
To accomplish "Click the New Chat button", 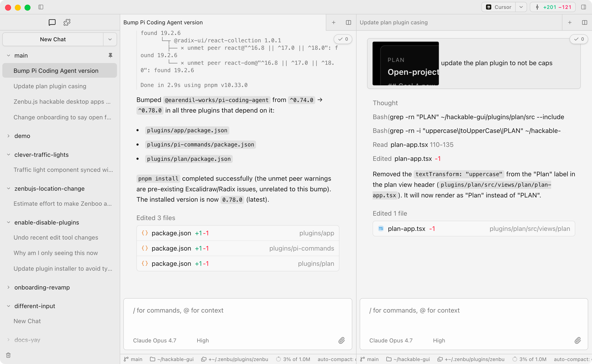I will click(x=53, y=39).
